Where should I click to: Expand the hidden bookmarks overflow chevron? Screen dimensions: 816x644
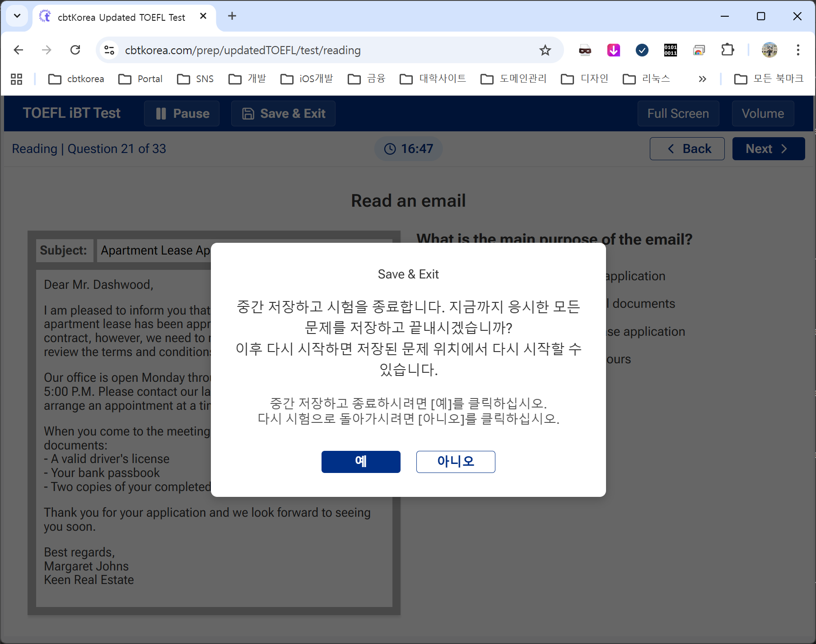pyautogui.click(x=702, y=79)
